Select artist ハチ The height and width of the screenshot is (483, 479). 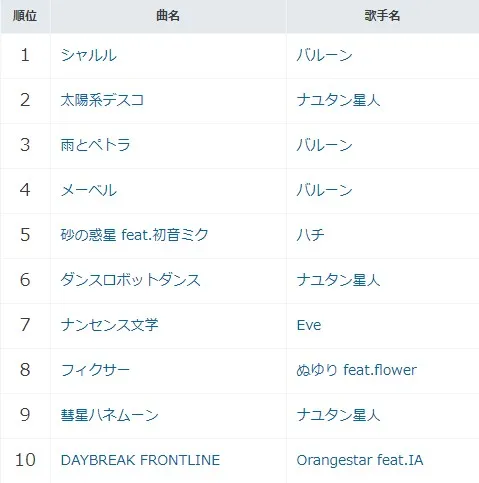310,235
